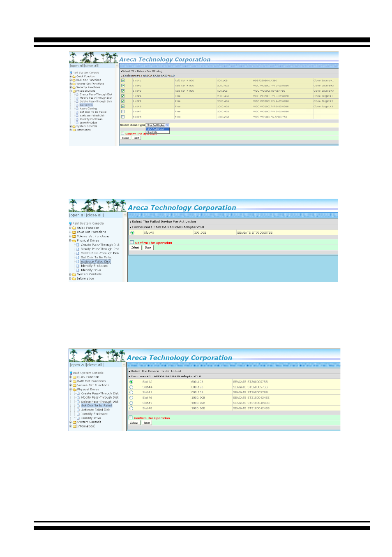Open Identify Enclosure in middle sidebar
Viewport: 392px width, 557px height.
pyautogui.click(x=95, y=266)
